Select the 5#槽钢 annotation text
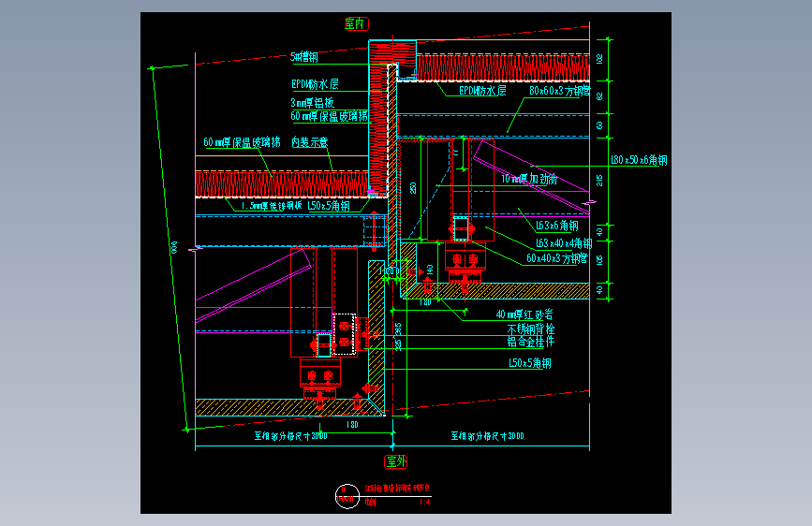The image size is (812, 526). 304,57
